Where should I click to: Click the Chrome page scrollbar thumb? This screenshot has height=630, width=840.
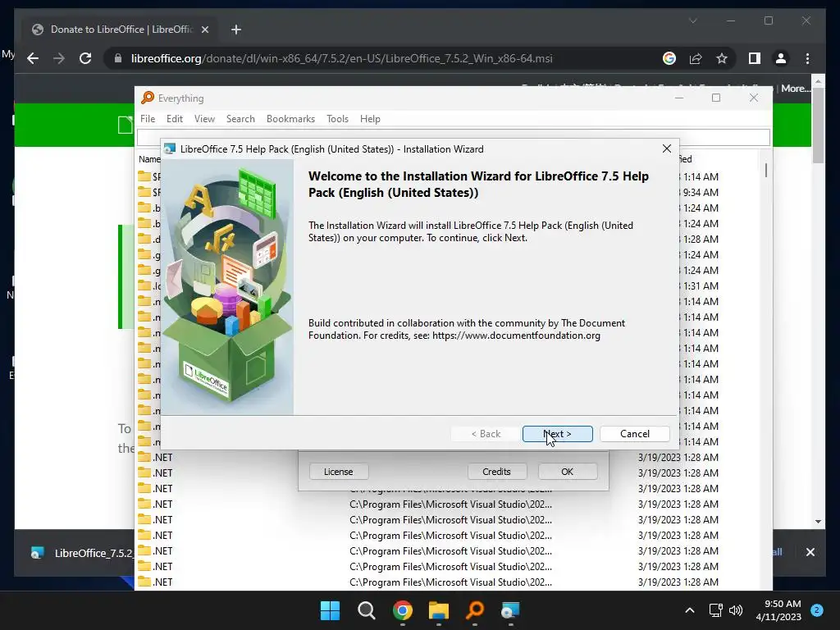(818, 126)
